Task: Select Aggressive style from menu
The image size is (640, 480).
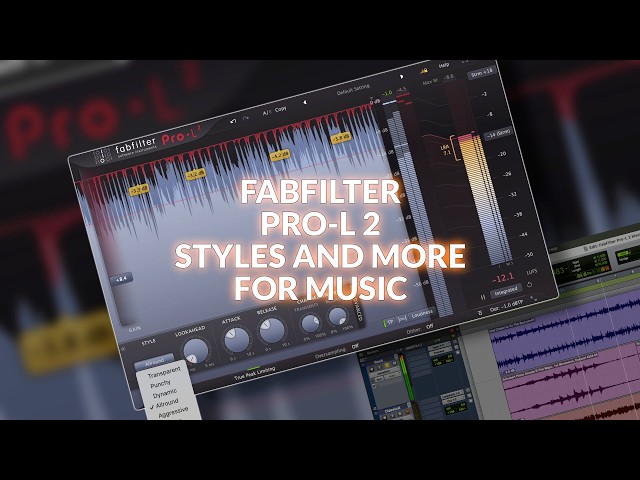Action: (x=173, y=412)
